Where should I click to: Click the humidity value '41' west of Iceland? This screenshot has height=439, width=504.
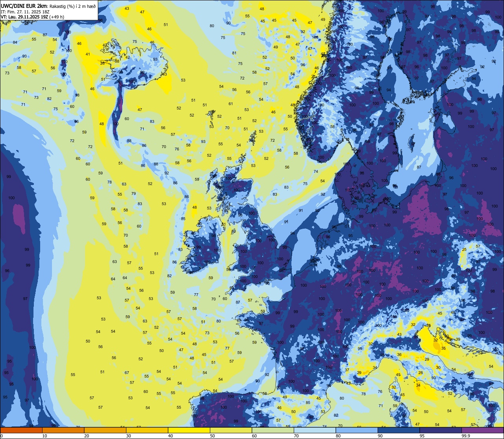pyautogui.click(x=88, y=54)
